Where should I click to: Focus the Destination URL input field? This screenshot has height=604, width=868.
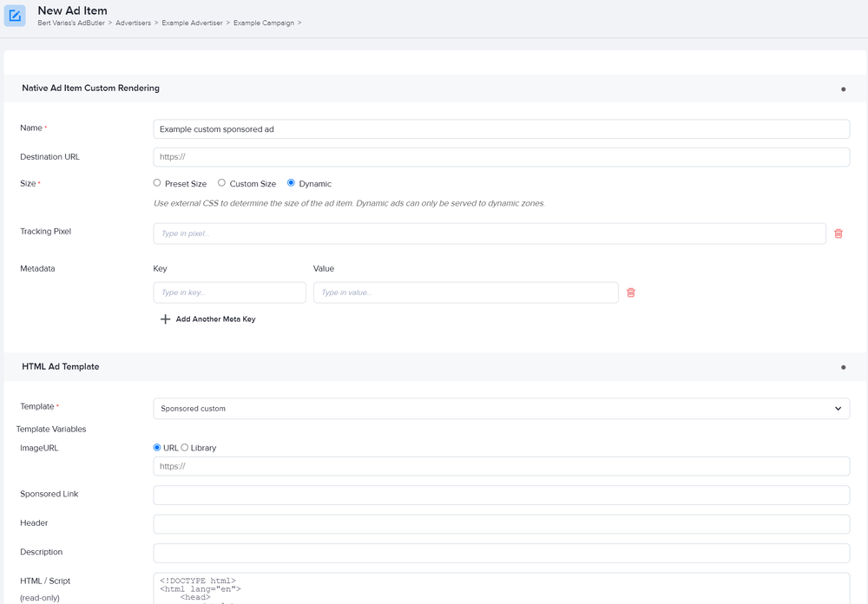point(502,157)
